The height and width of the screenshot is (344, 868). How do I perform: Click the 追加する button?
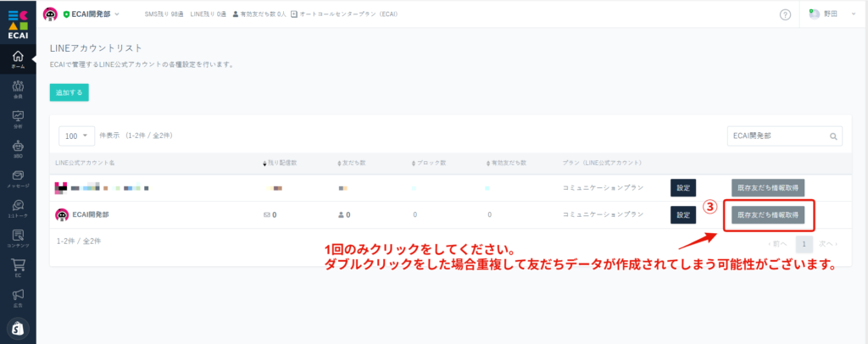[x=69, y=92]
